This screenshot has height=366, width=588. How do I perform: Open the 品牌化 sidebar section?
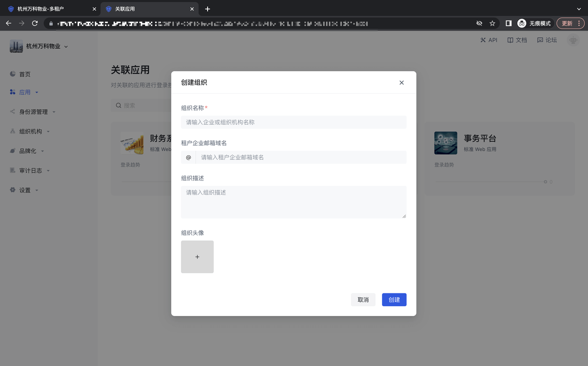coord(28,151)
